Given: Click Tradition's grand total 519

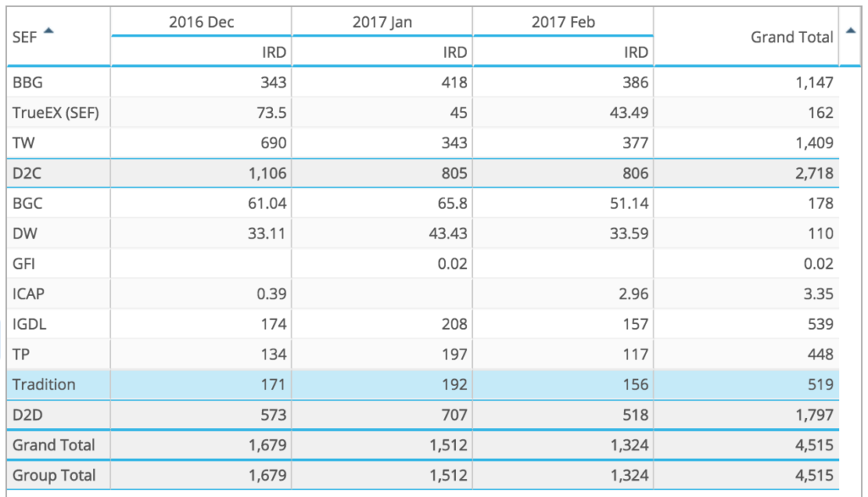Looking at the screenshot, I should tap(821, 384).
